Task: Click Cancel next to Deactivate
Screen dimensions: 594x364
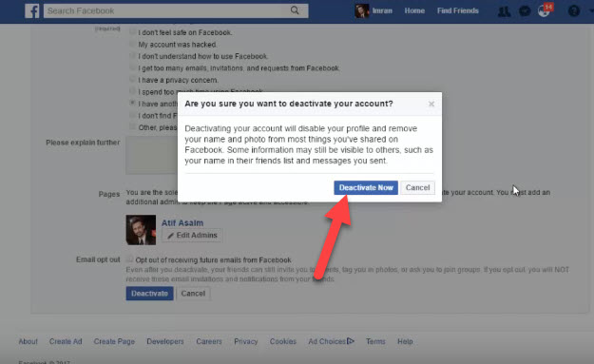Action: tap(193, 294)
